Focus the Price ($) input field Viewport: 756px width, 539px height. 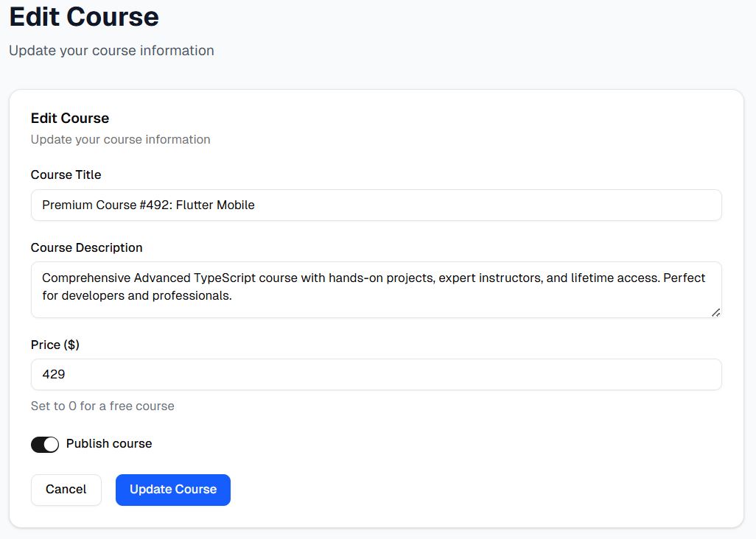376,374
